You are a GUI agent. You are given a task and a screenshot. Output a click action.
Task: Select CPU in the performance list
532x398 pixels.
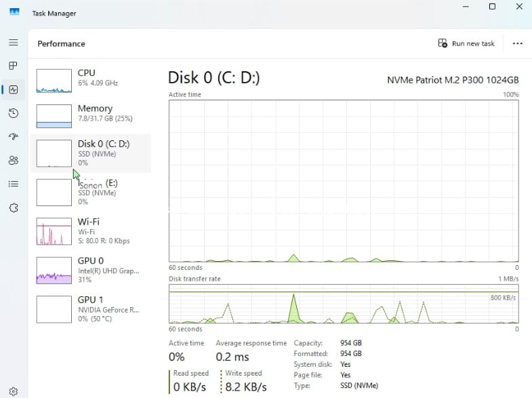tap(91, 79)
